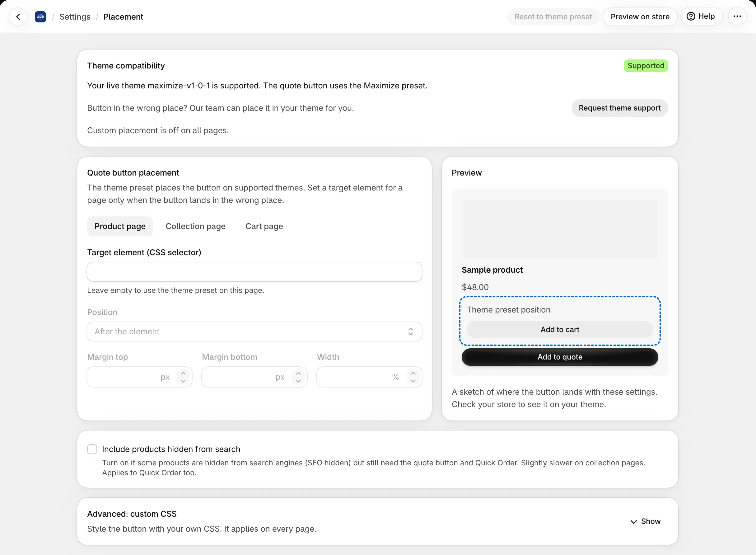Click Request theme support
The width and height of the screenshot is (756, 555).
coord(619,108)
